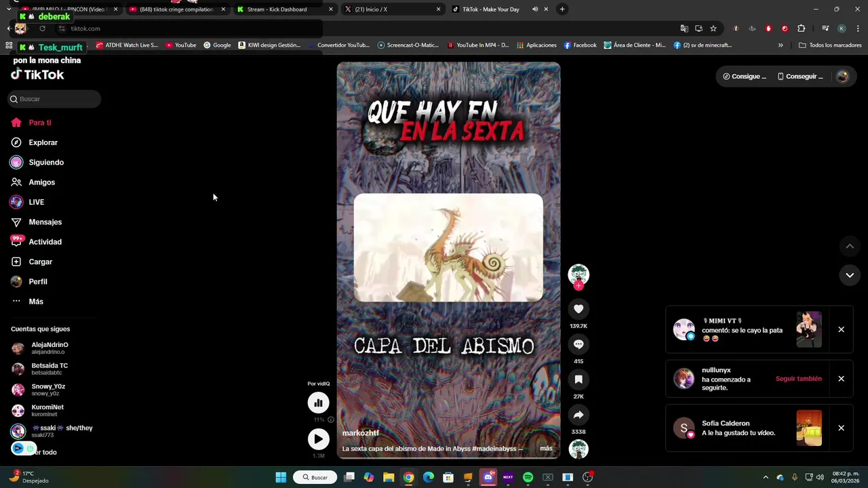Open the Windows Start menu
This screenshot has height=488, width=868.
281,477
